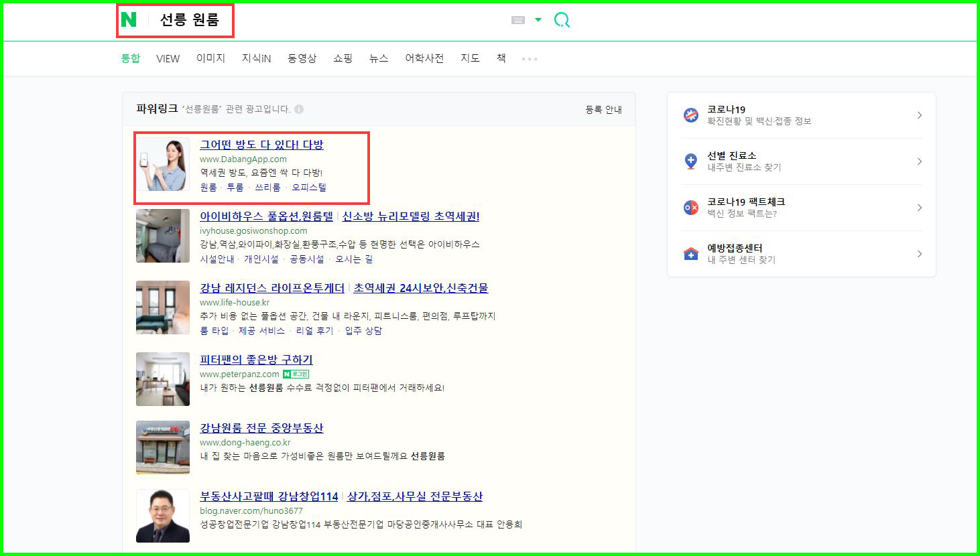This screenshot has height=556, width=980.
Task: Open the 개인시설 sublink
Action: (261, 259)
